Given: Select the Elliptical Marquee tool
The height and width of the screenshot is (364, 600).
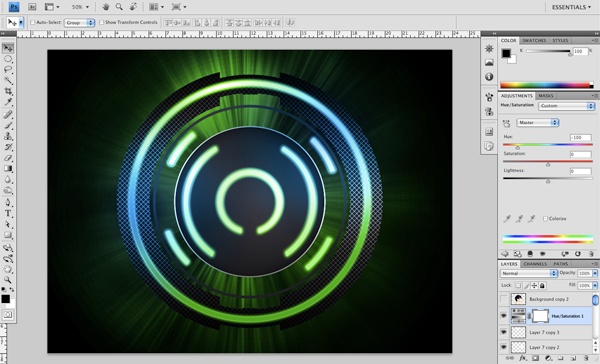Looking at the screenshot, I should coord(8,59).
